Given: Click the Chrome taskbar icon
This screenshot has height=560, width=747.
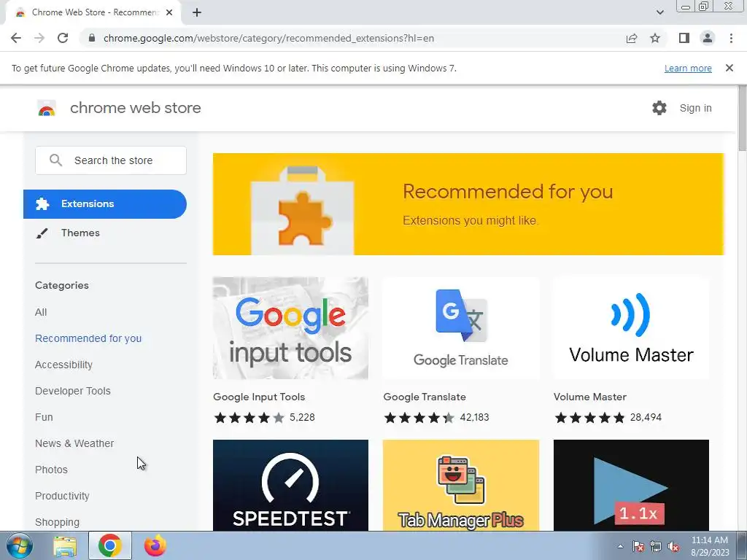Looking at the screenshot, I should coord(110,545).
